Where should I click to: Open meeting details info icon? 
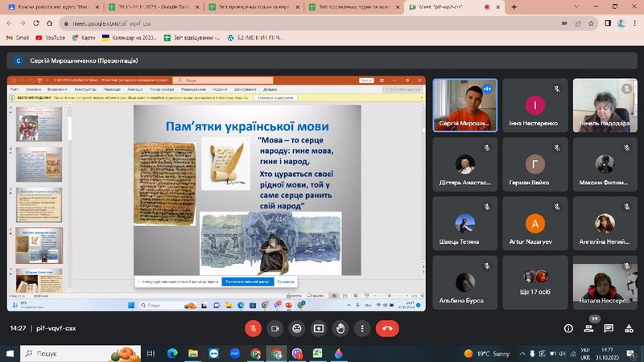(x=568, y=328)
